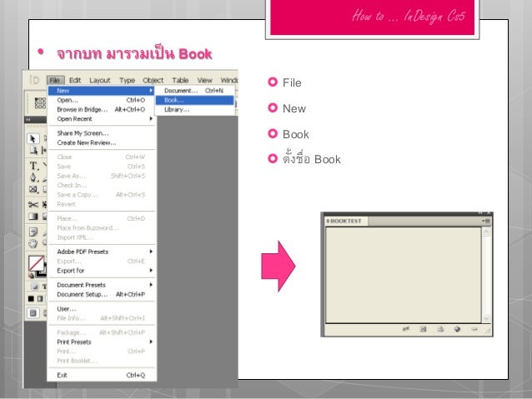Screen dimensions: 532x399
Task: Click the InDesign ID application logo
Action: (34, 80)
